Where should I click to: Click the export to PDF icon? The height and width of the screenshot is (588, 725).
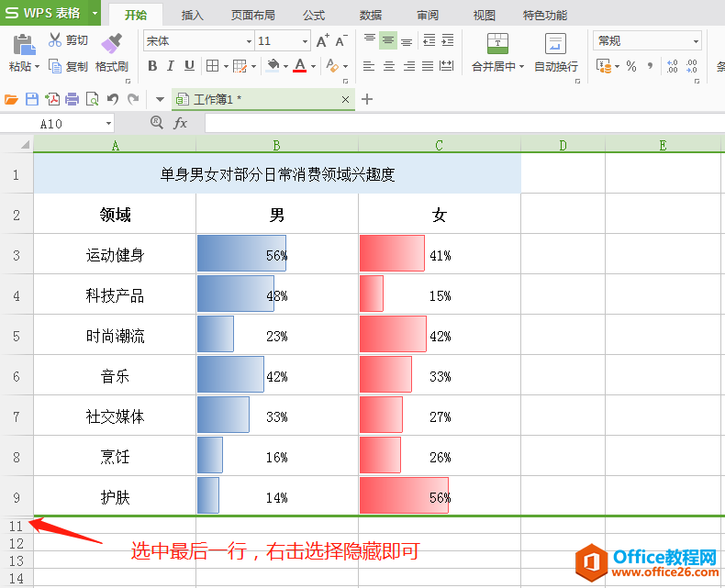pyautogui.click(x=52, y=99)
